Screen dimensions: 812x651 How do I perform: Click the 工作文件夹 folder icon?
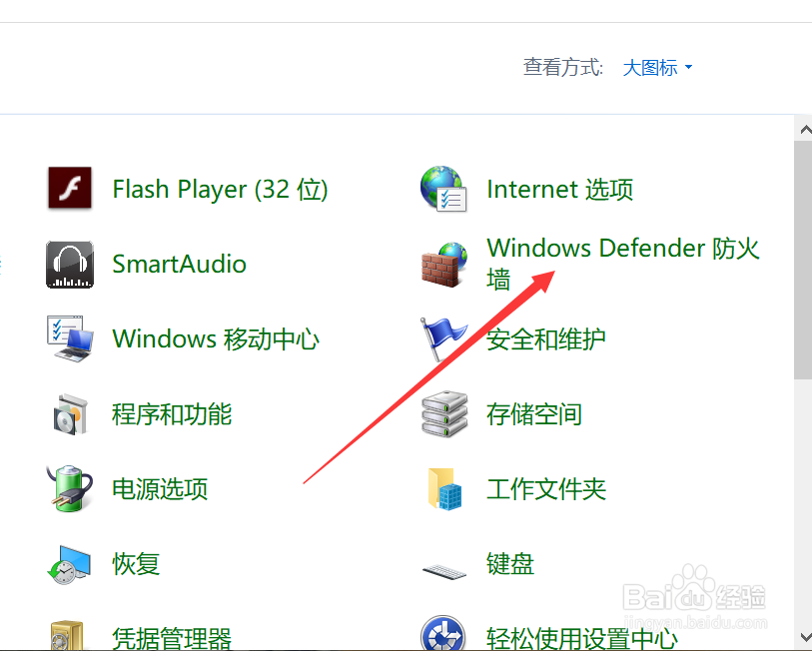442,488
